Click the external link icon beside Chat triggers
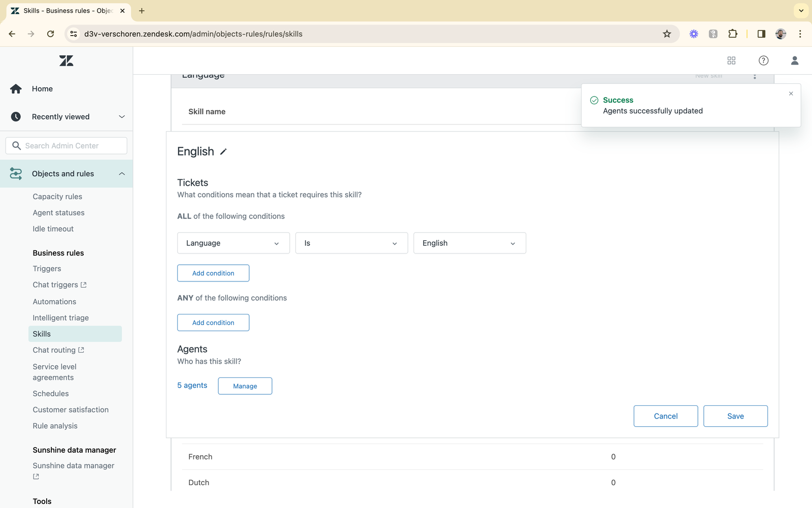 point(84,284)
